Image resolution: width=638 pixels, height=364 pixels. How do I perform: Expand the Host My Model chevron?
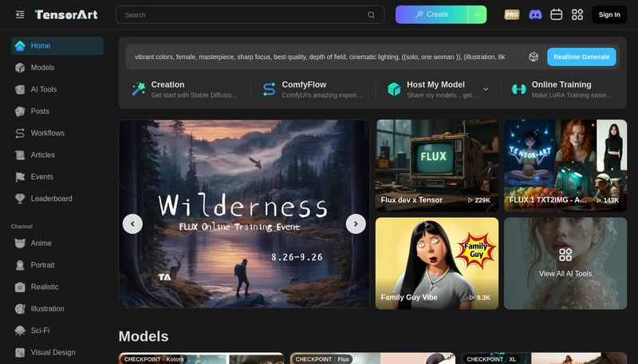[486, 89]
